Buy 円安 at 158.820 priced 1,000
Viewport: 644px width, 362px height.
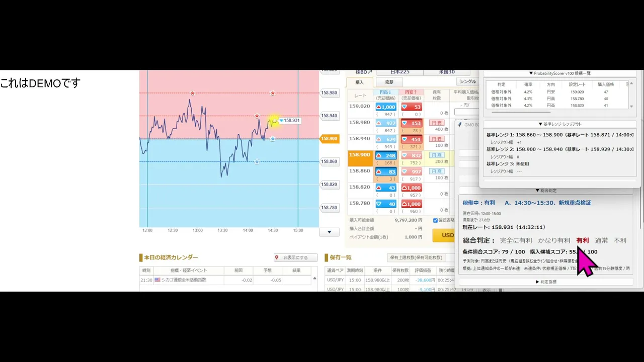point(411,188)
